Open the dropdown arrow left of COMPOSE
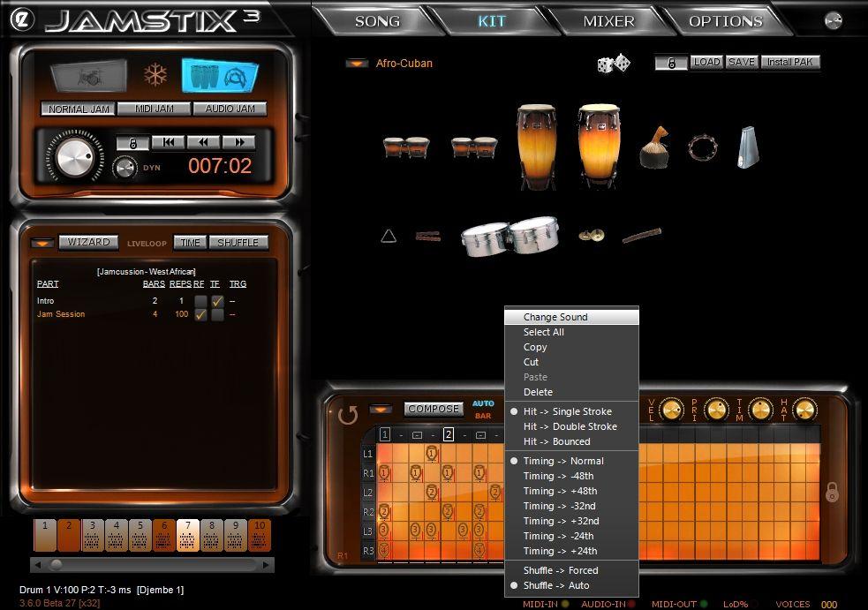This screenshot has height=610, width=868. point(381,410)
